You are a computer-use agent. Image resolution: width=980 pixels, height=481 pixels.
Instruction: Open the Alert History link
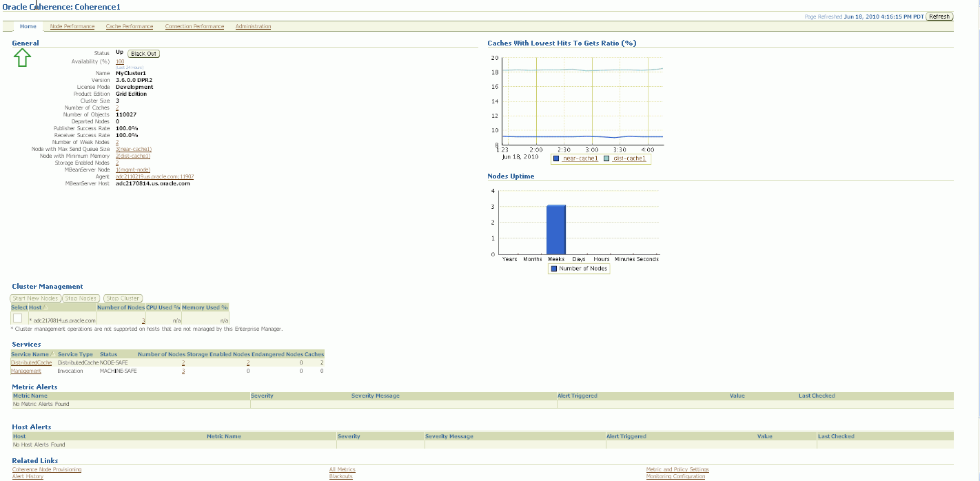28,477
